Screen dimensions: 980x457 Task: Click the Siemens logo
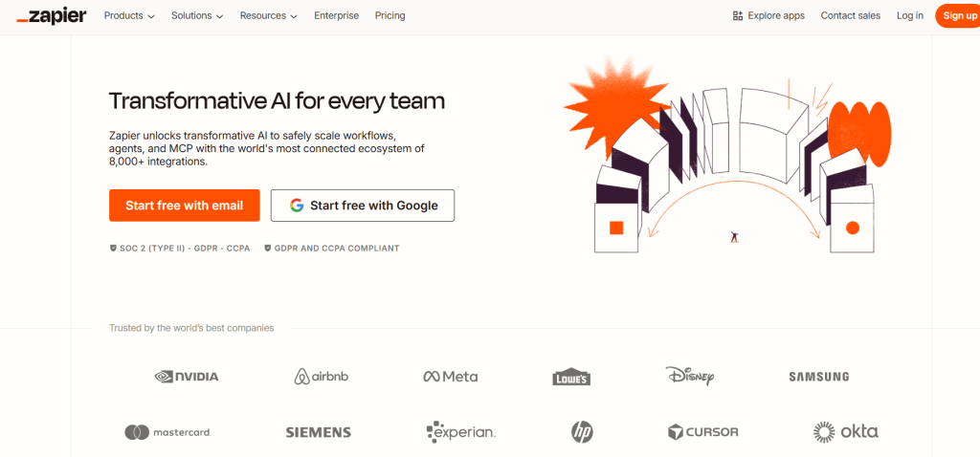[318, 432]
